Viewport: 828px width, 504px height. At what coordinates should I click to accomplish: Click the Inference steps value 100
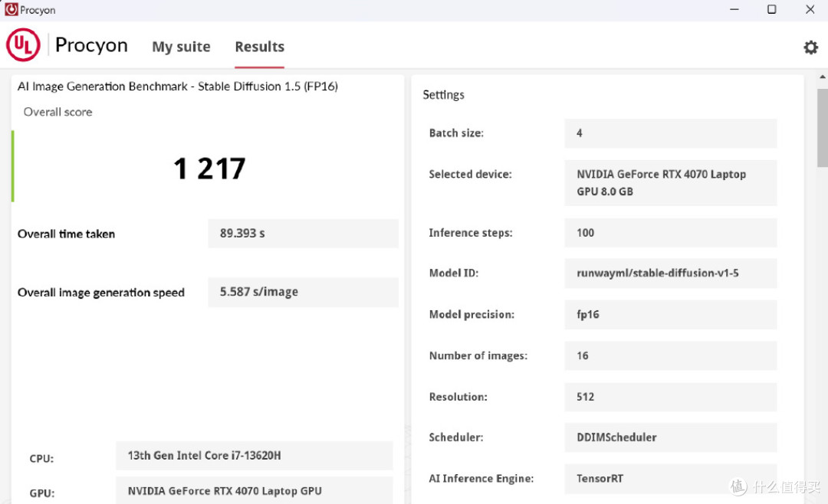(670, 233)
